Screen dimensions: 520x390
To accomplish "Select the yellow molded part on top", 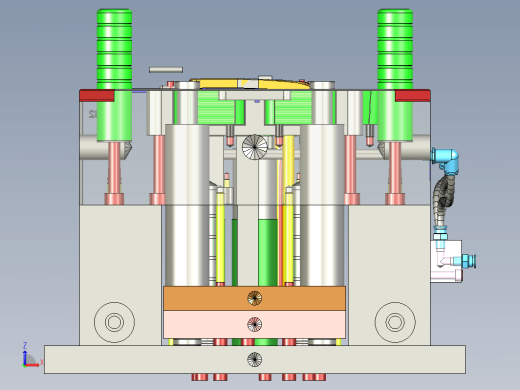I will pyautogui.click(x=250, y=83).
